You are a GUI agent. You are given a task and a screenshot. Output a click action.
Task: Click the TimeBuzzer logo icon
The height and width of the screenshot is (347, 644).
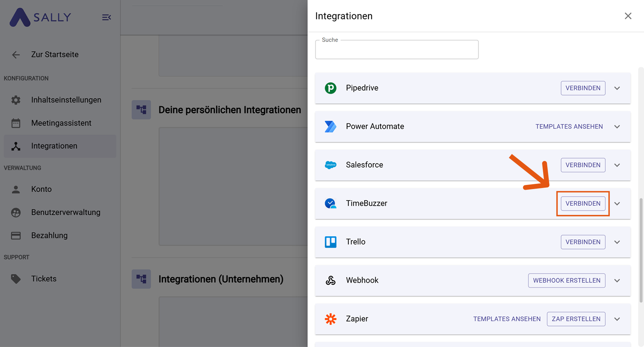330,203
